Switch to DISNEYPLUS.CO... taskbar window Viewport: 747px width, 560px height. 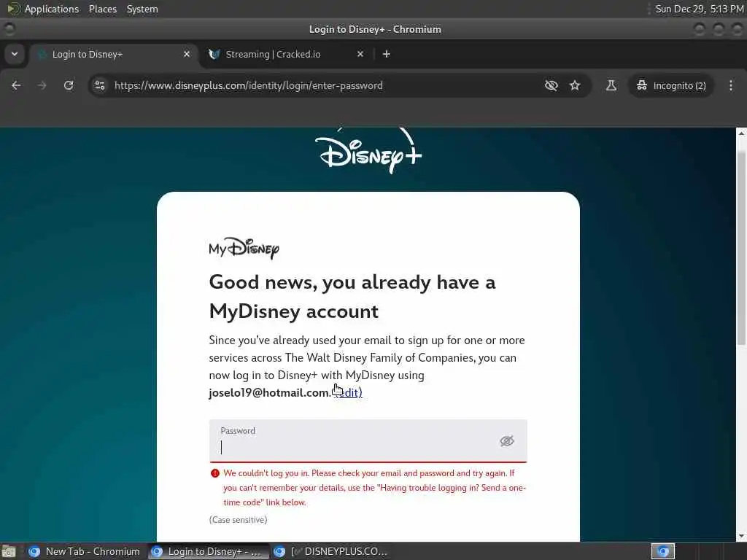332,551
